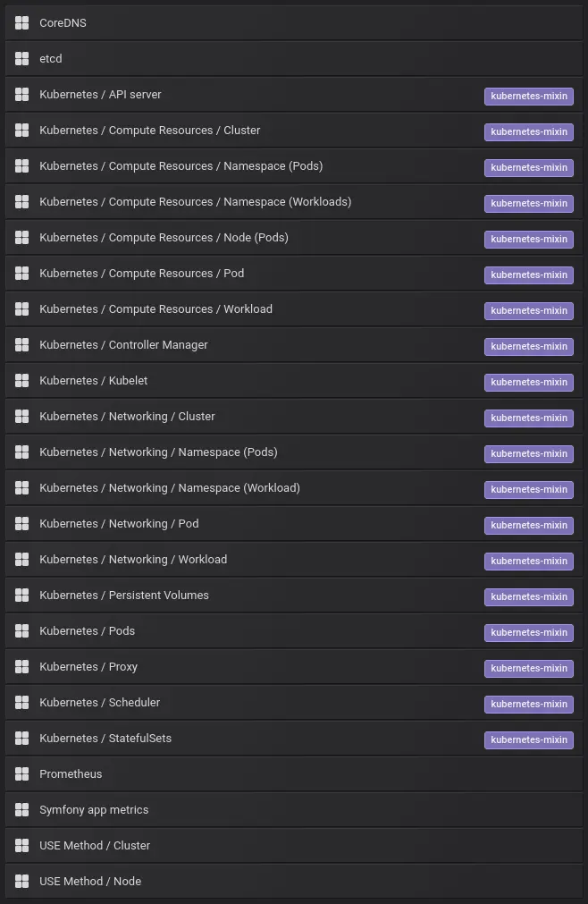Click the kubernetes-mixin tag on the StatefulSets row
The image size is (588, 904).
tap(529, 739)
